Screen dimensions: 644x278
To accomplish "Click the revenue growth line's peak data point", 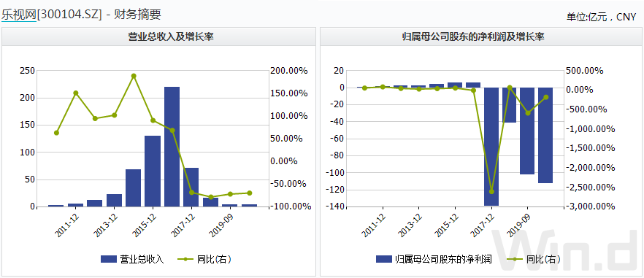I will click(134, 76).
